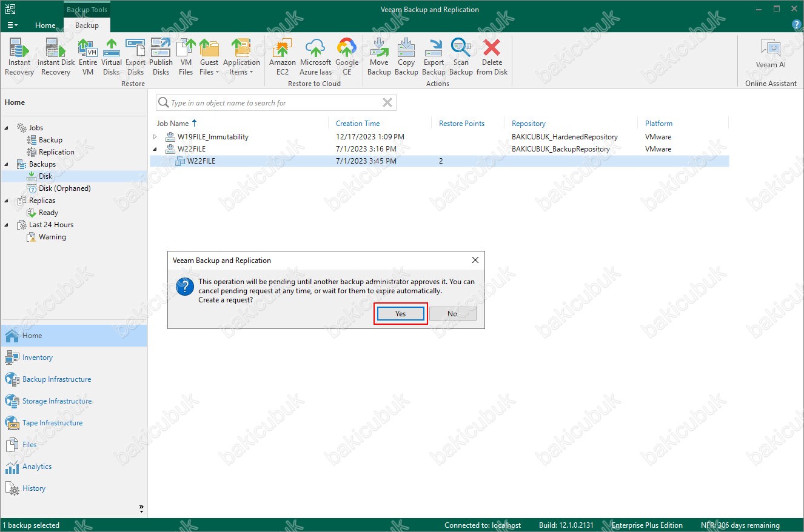This screenshot has height=532, width=804.
Task: Click No in the dialog
Action: click(452, 314)
